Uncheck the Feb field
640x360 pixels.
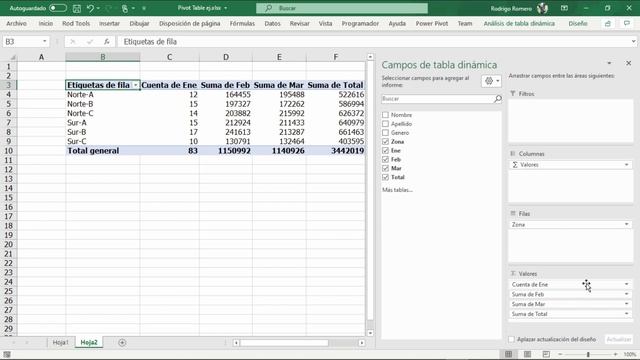(x=385, y=159)
